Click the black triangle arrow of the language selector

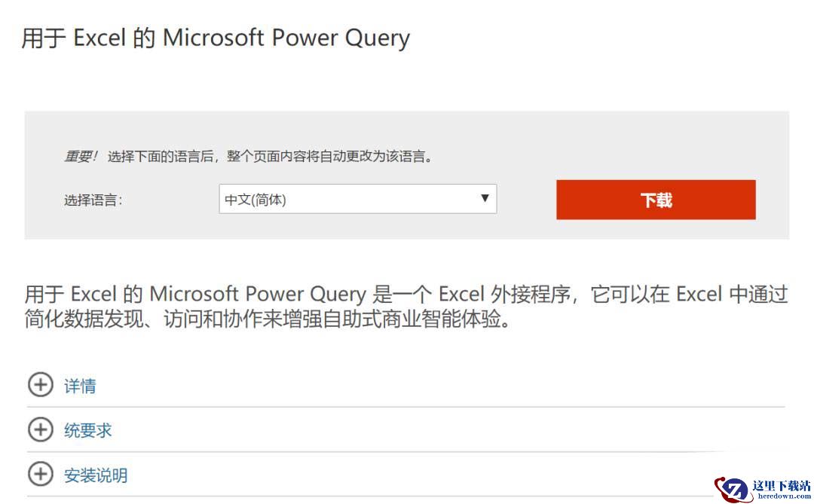pos(485,198)
